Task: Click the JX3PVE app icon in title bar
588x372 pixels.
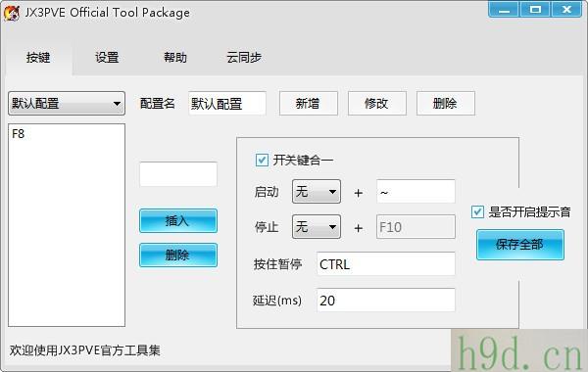Action: [x=12, y=13]
